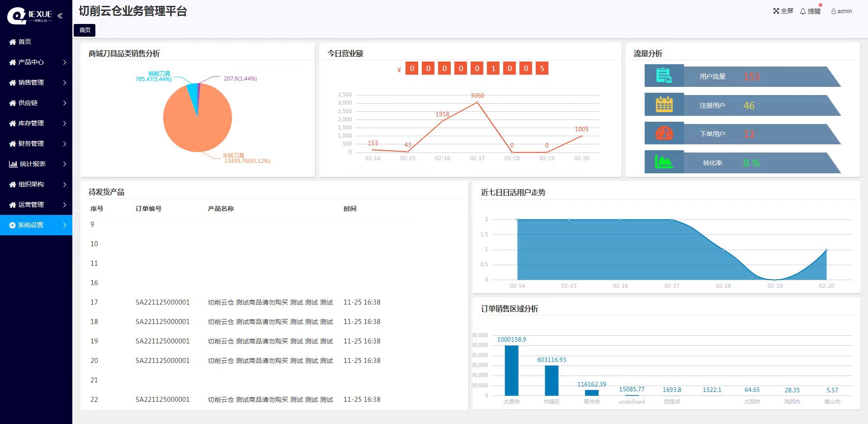868x424 pixels.
Task: Click time 11-25 16:38 in row 19
Action: click(362, 341)
